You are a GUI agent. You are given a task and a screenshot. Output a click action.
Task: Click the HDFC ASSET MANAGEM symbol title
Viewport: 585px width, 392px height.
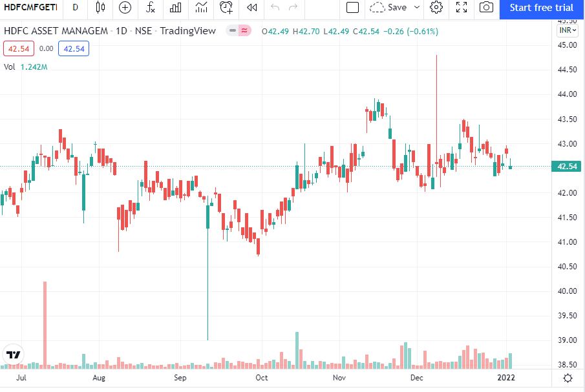(x=56, y=31)
